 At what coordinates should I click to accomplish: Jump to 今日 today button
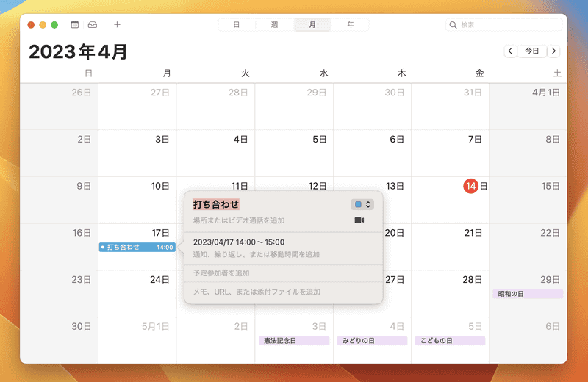tap(531, 51)
